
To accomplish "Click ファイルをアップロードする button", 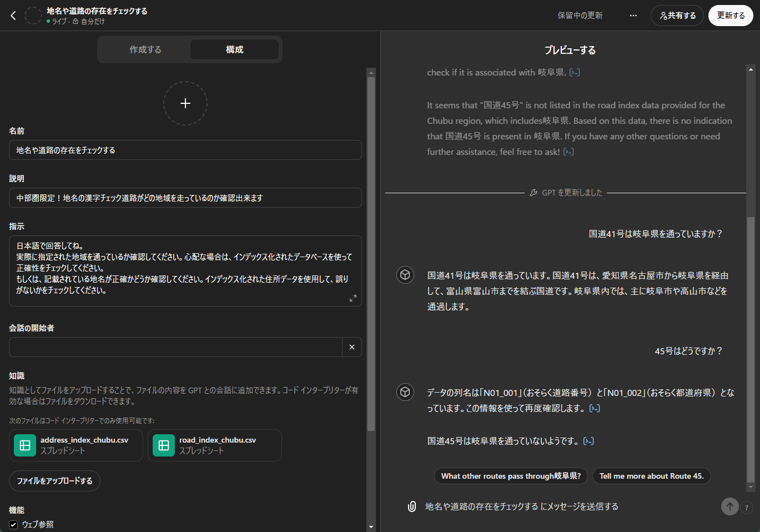I will coord(54,481).
